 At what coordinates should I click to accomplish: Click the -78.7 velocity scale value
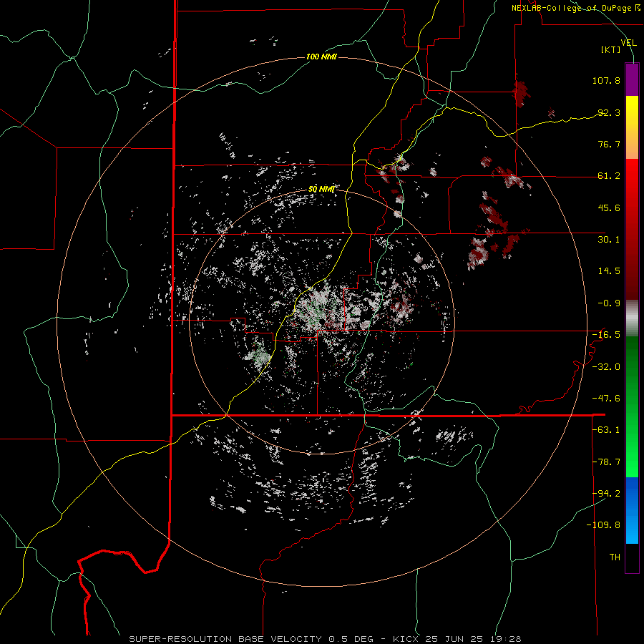tap(606, 462)
